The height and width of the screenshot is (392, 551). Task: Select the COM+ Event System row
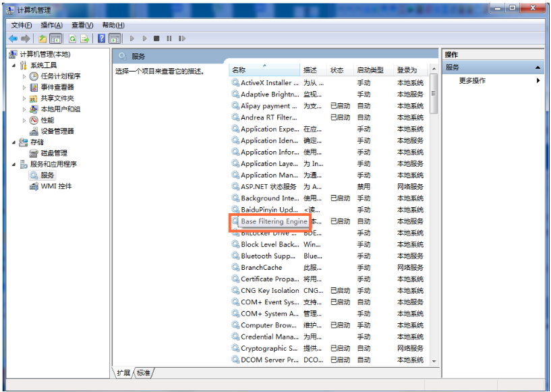point(328,302)
